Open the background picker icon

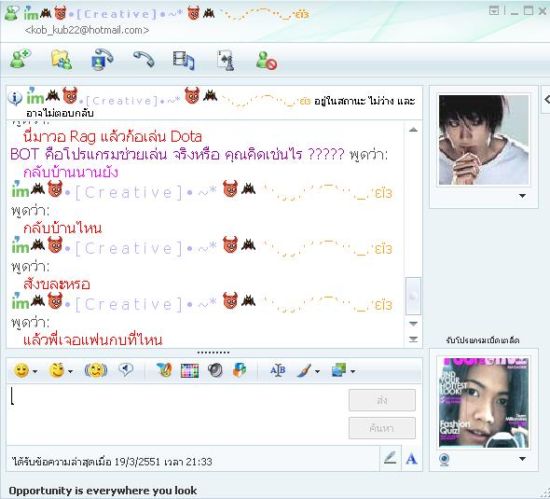point(339,370)
